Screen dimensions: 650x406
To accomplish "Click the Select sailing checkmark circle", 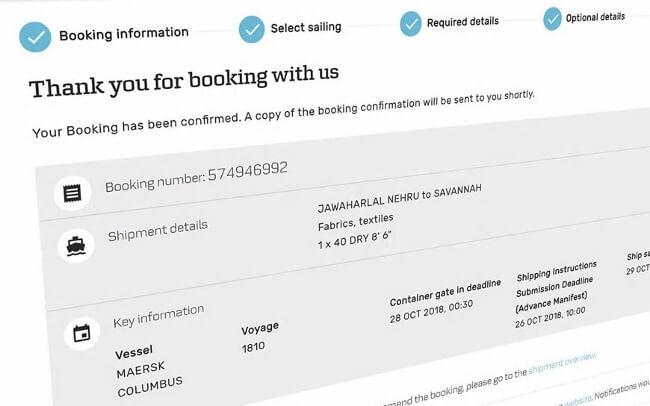I will [252, 29].
